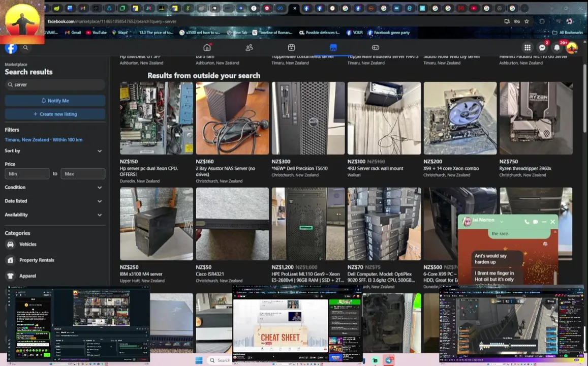Open the Timeline of Roman bookmark
588x366 pixels.
272,33
